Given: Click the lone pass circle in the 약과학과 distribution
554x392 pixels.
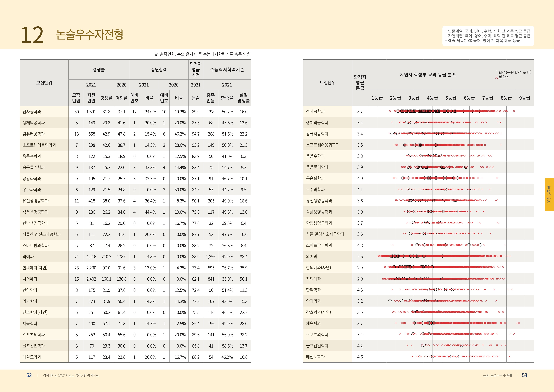Looking at the screenshot, I should click(390, 301).
